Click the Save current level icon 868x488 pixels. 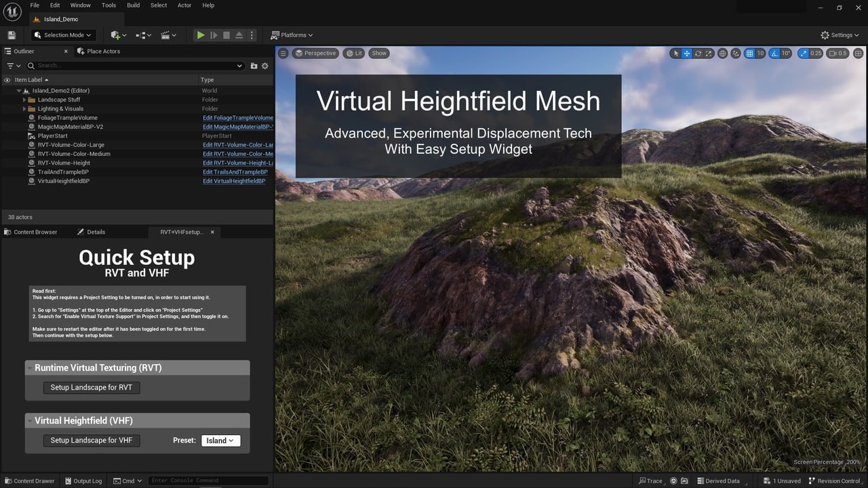coord(12,35)
